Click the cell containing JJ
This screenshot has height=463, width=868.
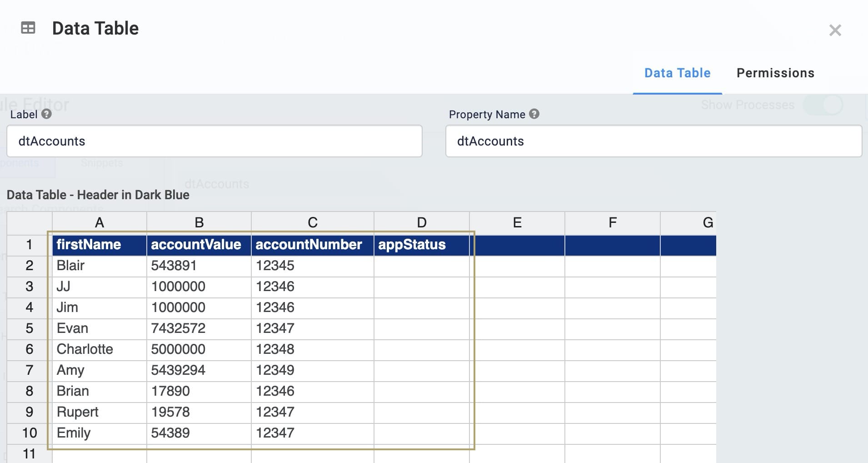pos(100,287)
